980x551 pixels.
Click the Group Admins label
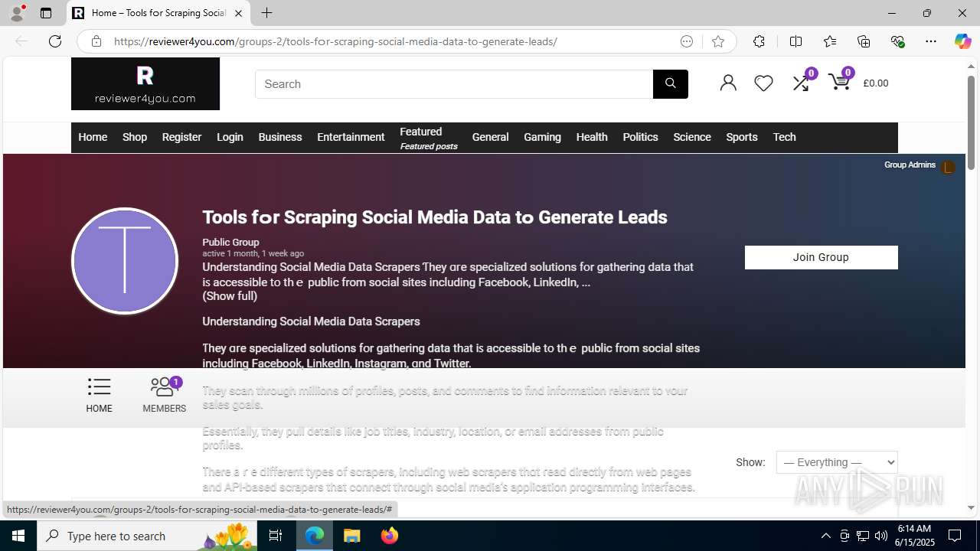910,165
